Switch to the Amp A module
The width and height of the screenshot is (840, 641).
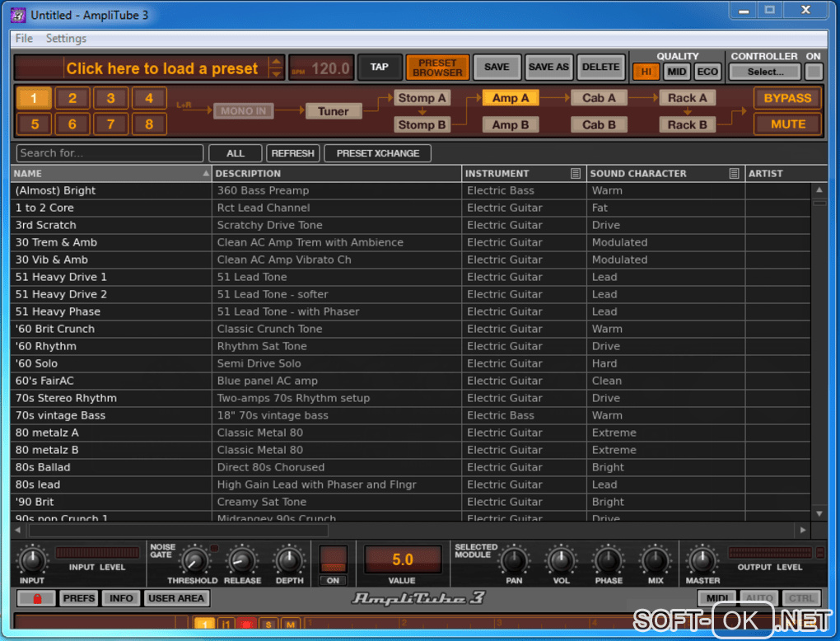pyautogui.click(x=511, y=97)
